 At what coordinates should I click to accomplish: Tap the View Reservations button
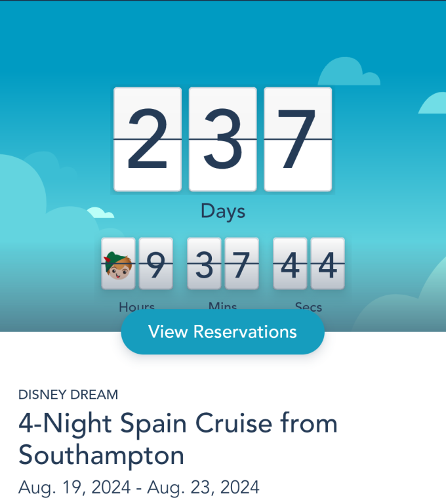coord(222,332)
